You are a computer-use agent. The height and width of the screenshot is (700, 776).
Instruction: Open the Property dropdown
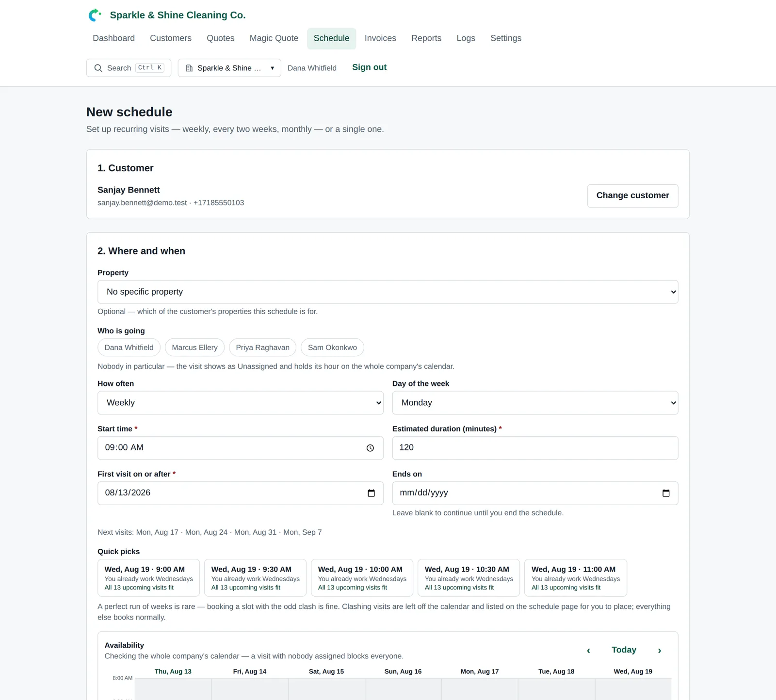tap(388, 292)
